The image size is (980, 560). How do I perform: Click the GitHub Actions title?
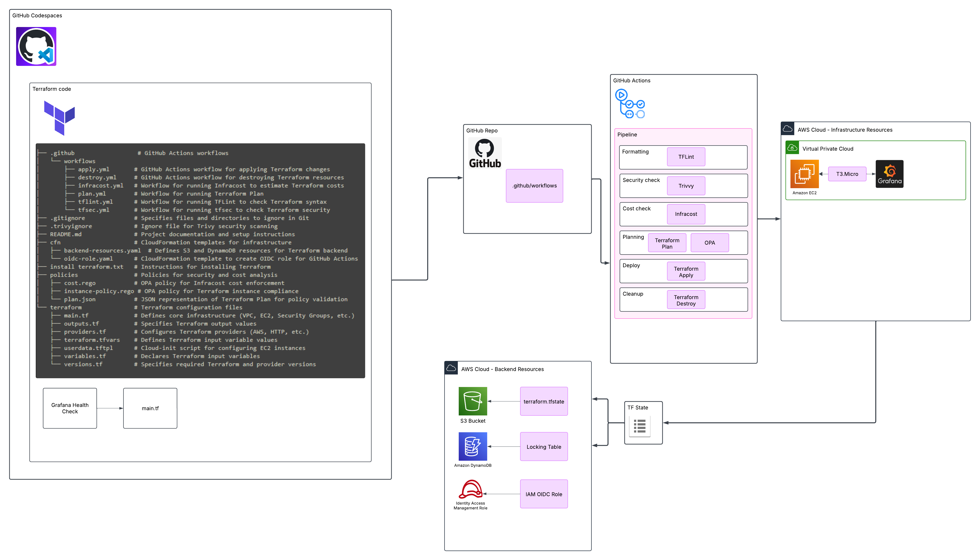pyautogui.click(x=631, y=80)
